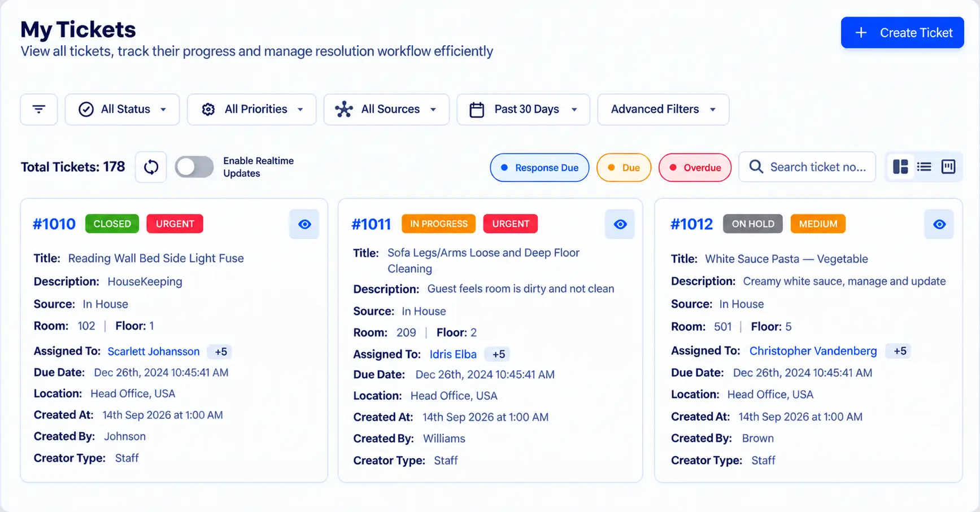Open assignee Scarlett Johansson
Viewport: 980px width, 512px height.
pos(154,351)
